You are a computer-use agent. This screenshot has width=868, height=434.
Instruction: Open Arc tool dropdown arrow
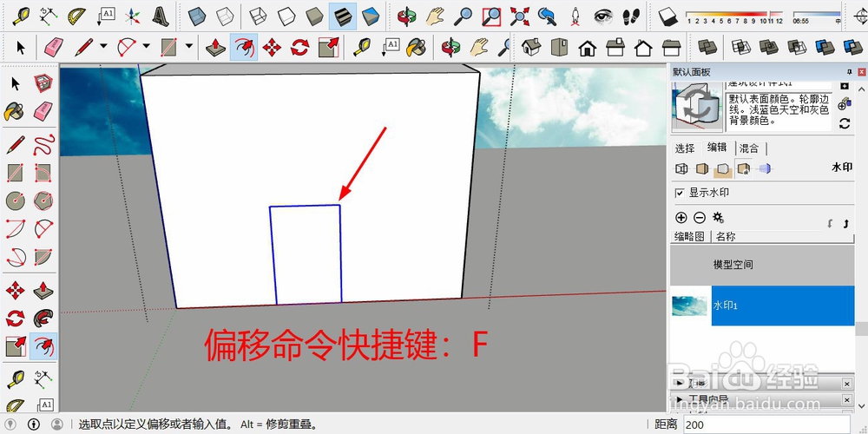point(146,47)
